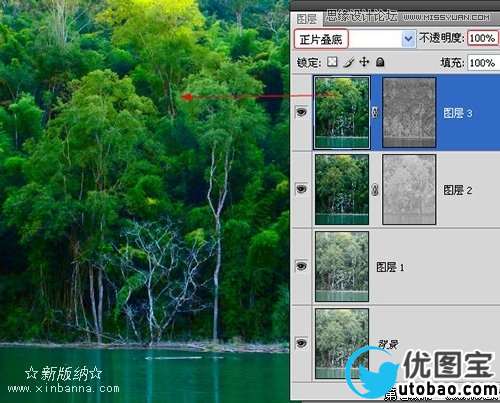Select the 图层 2 layer mask thumbnail
This screenshot has height=403, width=500.
pyautogui.click(x=409, y=189)
